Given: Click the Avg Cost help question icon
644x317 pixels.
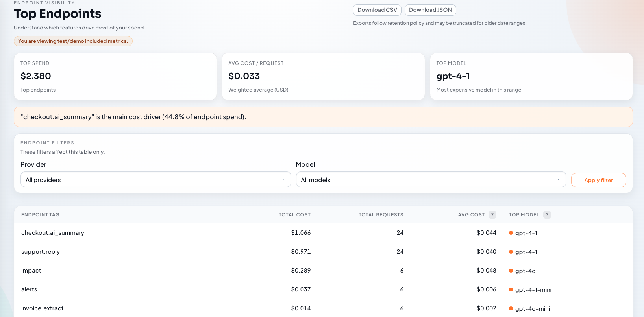Looking at the screenshot, I should [x=492, y=215].
